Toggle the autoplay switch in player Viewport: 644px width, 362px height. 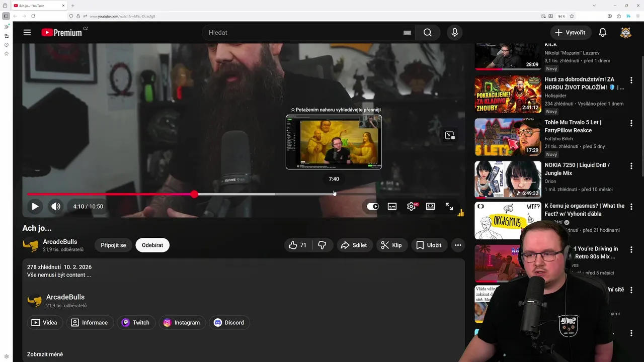click(x=373, y=206)
